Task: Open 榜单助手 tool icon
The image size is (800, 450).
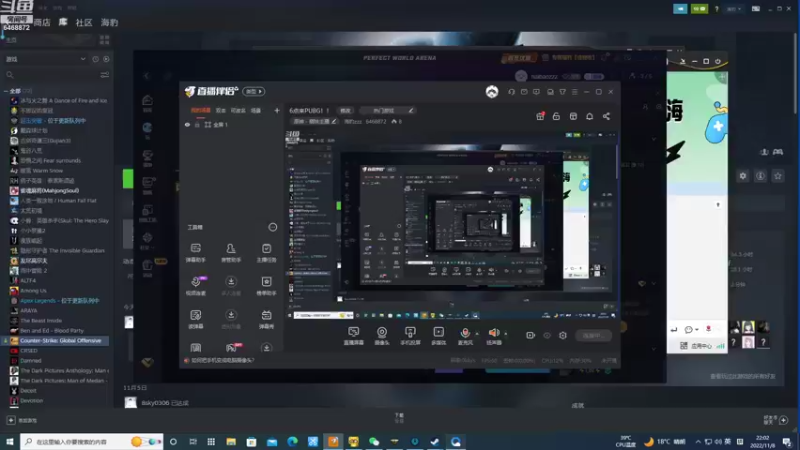Action: coord(266,286)
